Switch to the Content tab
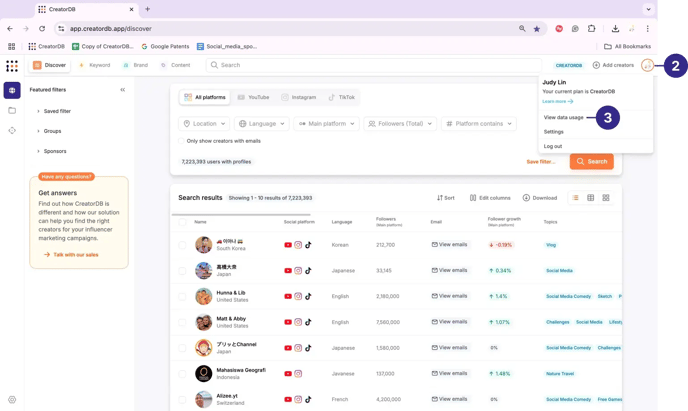688x411 pixels. (176, 65)
